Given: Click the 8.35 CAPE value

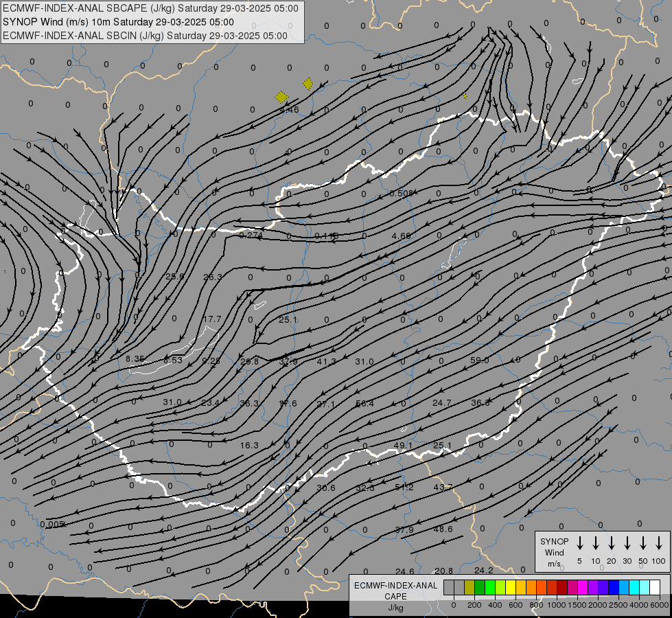Looking at the screenshot, I should (x=135, y=358).
